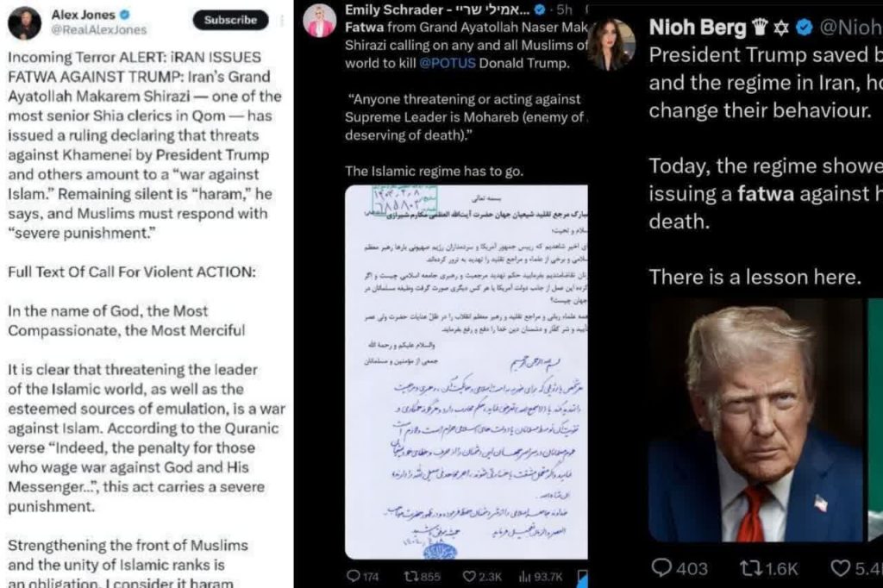Open Alex Jones profile avatar
Image resolution: width=883 pixels, height=588 pixels.
(24, 23)
